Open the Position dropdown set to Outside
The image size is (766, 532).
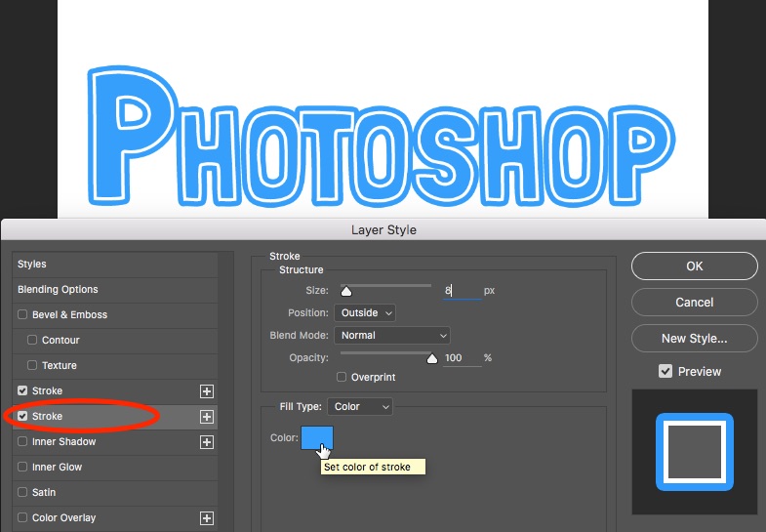click(365, 312)
